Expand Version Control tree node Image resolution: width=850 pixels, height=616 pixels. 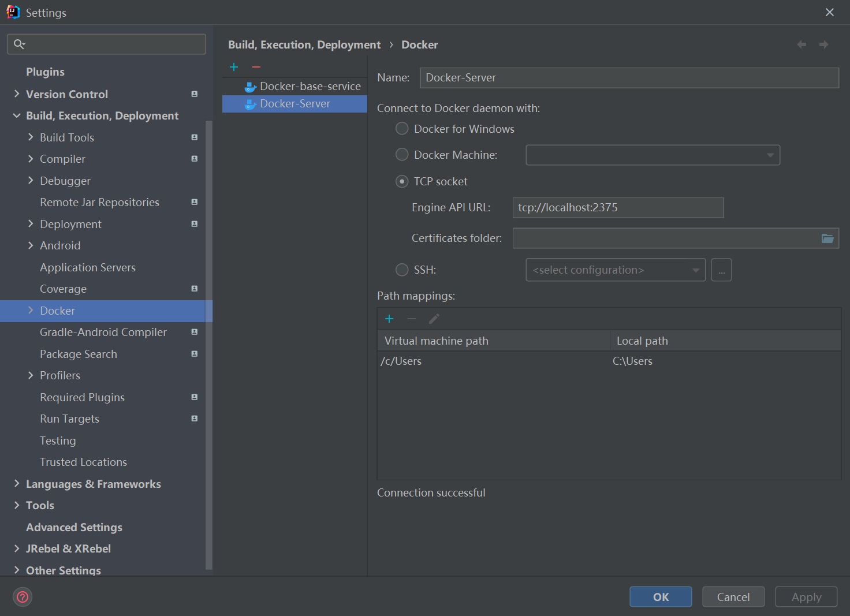coord(17,94)
